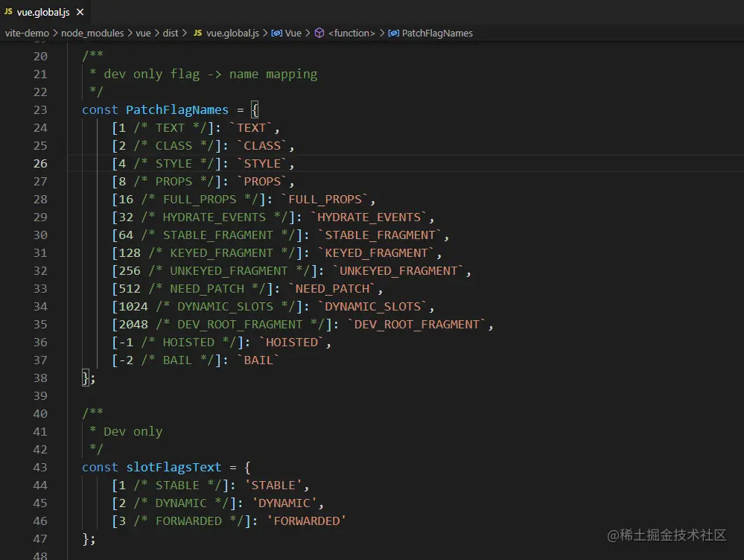Click the `UNKEYED_FRAGMENT` string value
Screen dimensions: 744x560
coord(398,271)
